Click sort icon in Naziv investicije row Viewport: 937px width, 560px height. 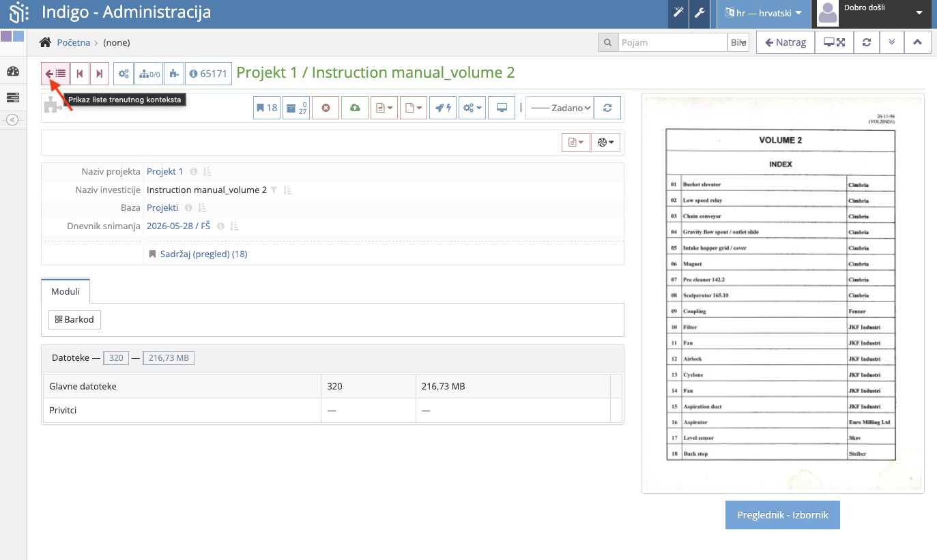tap(288, 190)
